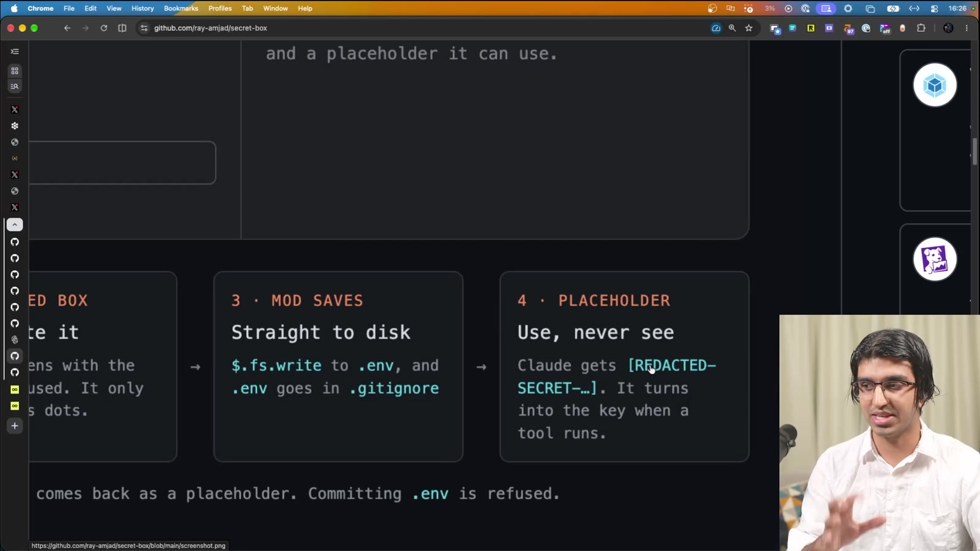
Task: Open the page zoom magnifier icon
Action: (732, 28)
